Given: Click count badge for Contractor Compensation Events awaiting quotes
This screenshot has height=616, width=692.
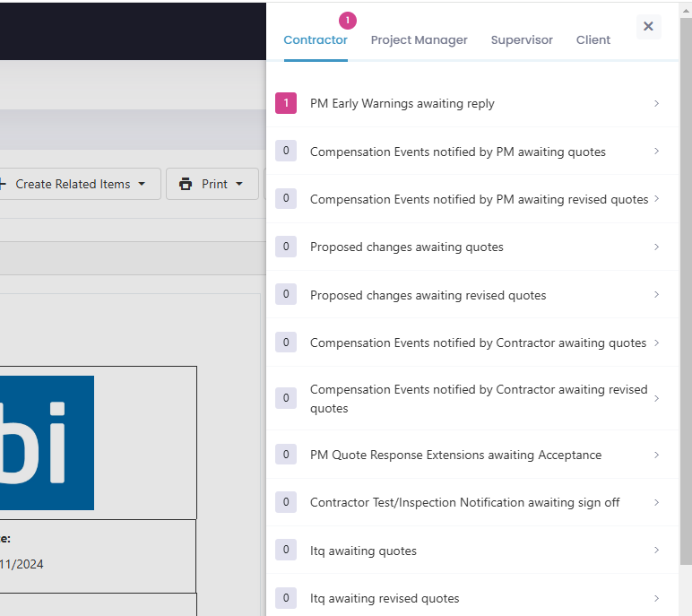Looking at the screenshot, I should tap(286, 343).
